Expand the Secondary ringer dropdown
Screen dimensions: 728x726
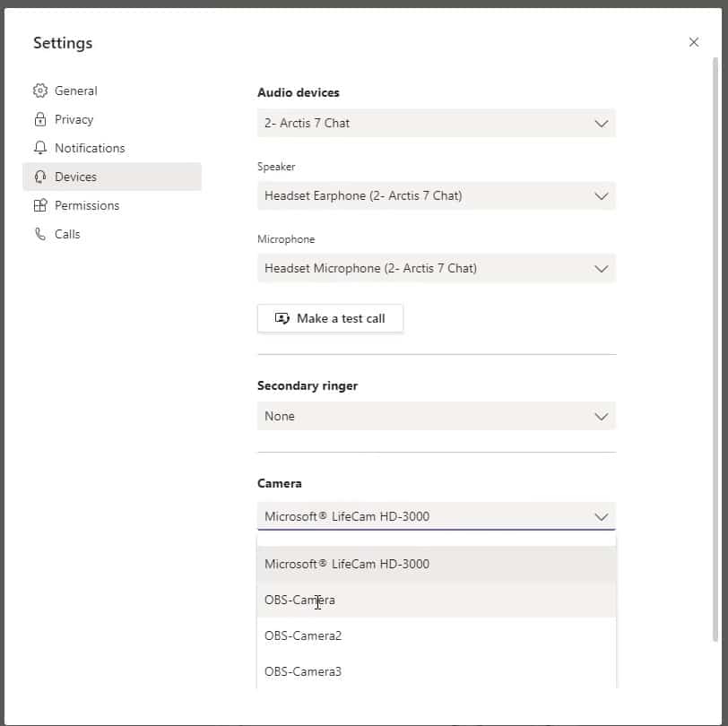tap(437, 416)
